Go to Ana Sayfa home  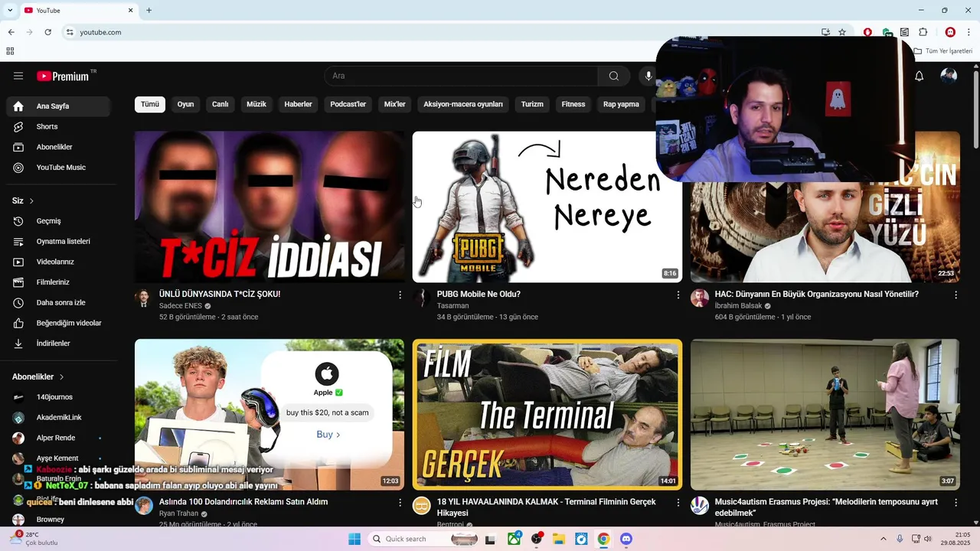click(x=58, y=106)
